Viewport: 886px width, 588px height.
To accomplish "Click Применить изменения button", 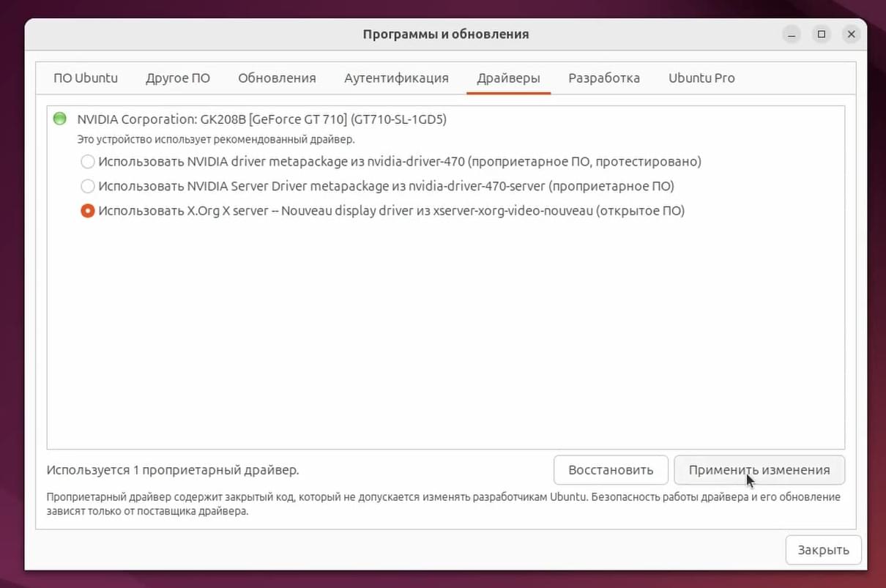I will pyautogui.click(x=759, y=470).
